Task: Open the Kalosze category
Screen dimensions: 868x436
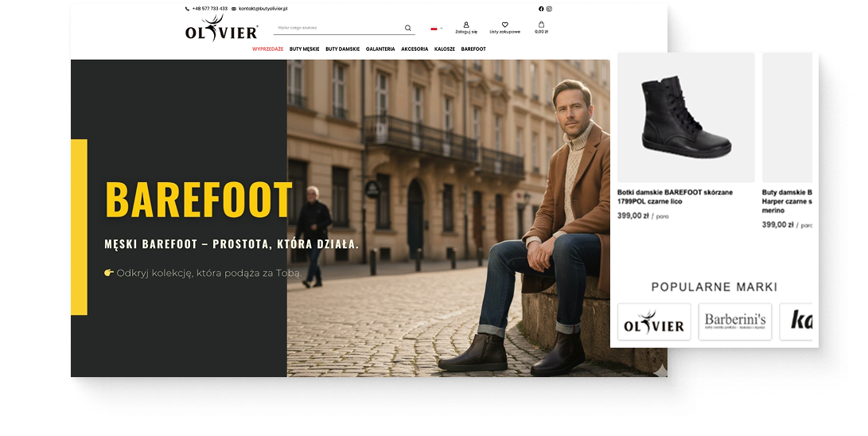Action: pos(445,49)
